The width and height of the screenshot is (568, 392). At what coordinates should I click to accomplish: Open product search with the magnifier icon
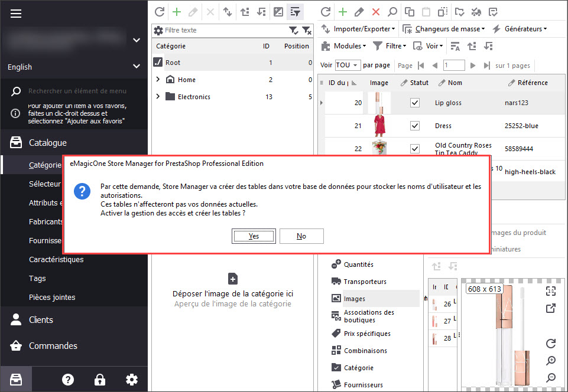(x=392, y=12)
